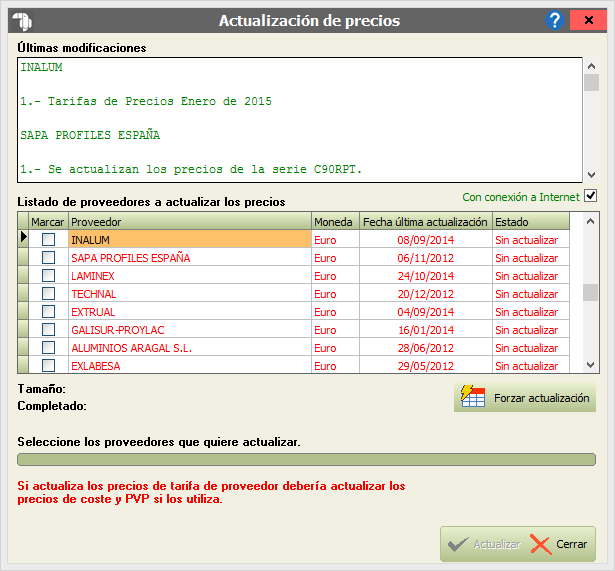Viewport: 615px width, 571px height.
Task: Select the INALUM provider cell
Action: coord(190,240)
